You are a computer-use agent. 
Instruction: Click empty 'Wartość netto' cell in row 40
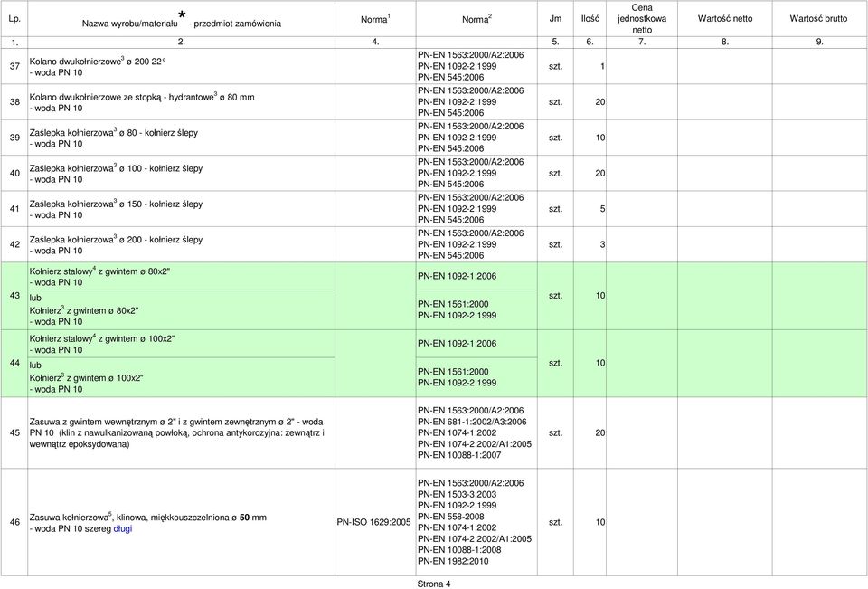click(724, 173)
